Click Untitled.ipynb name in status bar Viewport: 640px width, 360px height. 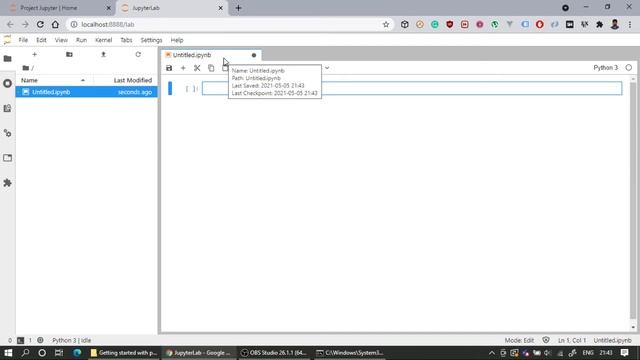612,340
